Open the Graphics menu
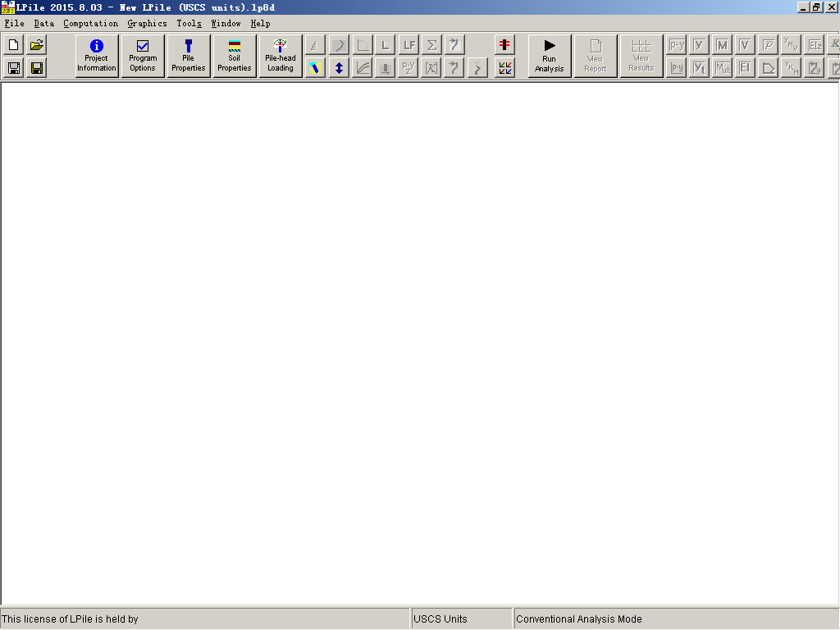This screenshot has height=630, width=840. coord(148,24)
